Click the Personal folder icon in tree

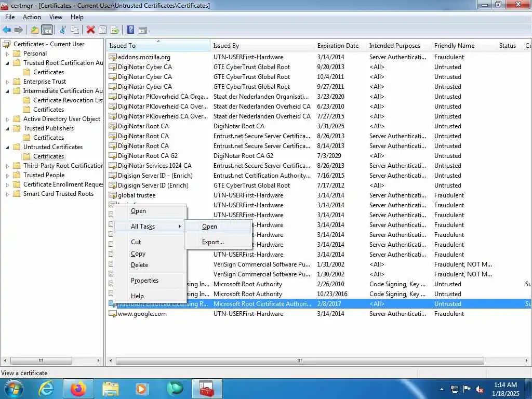pos(17,54)
